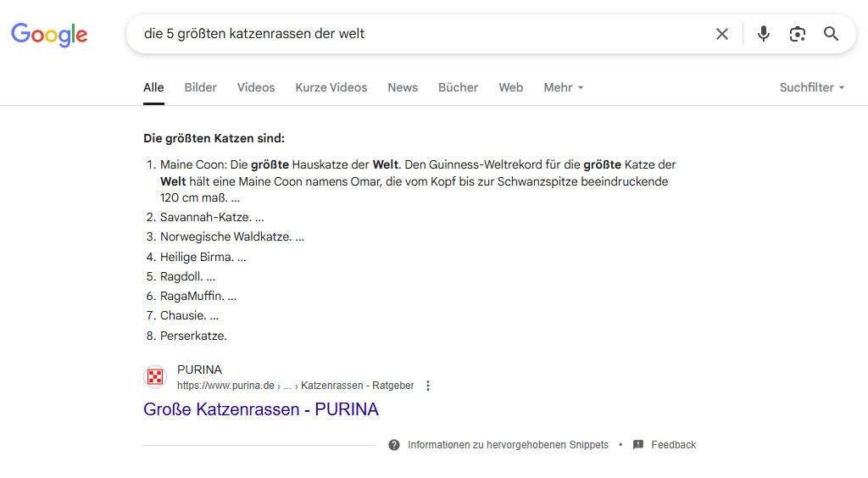This screenshot has width=868, height=478.
Task: Open Google Lens image search
Action: [797, 34]
